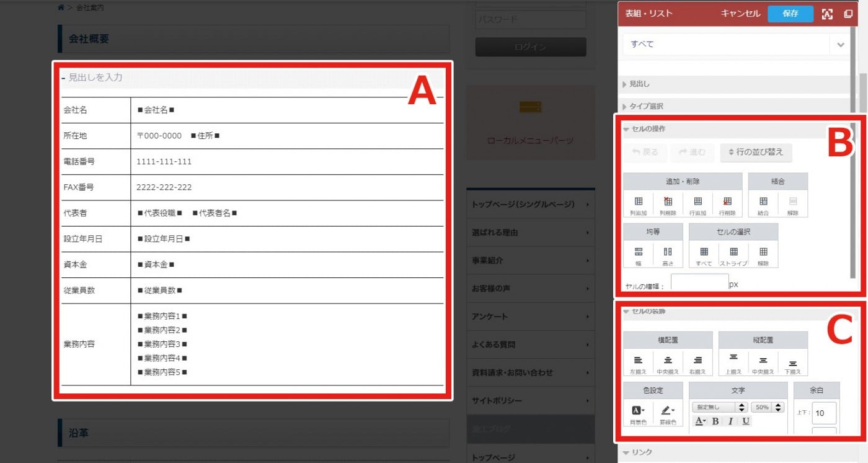Viewport: 868px width, 463px height.
Task: Center vertically with 縦配置 中央揃え icon
Action: (x=763, y=360)
